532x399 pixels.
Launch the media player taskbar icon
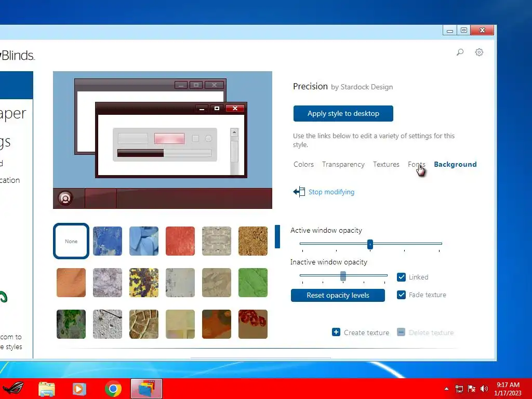79,389
